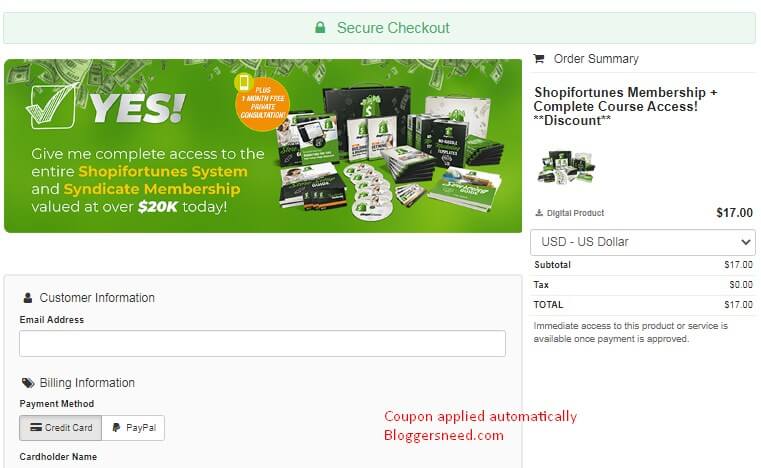Image resolution: width=761 pixels, height=468 pixels.
Task: Click the green padlock icon beside Secure Checkout
Action: tap(320, 27)
